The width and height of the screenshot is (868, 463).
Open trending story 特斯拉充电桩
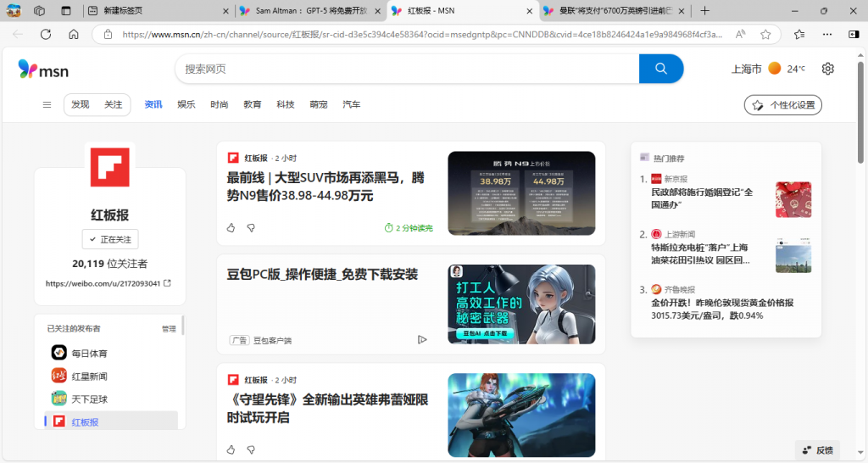point(700,254)
